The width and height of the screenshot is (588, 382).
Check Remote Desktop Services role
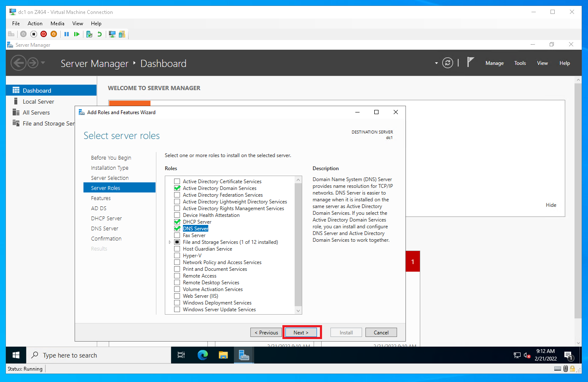177,283
